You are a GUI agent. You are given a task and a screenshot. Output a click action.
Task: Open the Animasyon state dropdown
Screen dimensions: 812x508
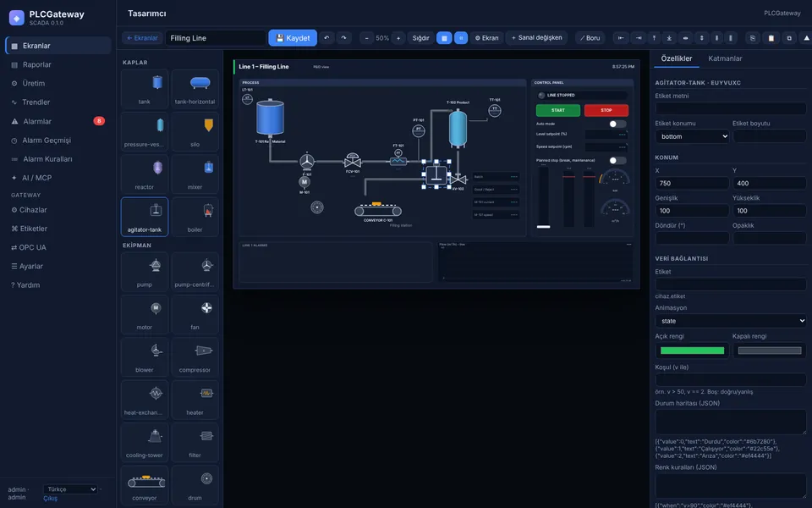pos(730,321)
